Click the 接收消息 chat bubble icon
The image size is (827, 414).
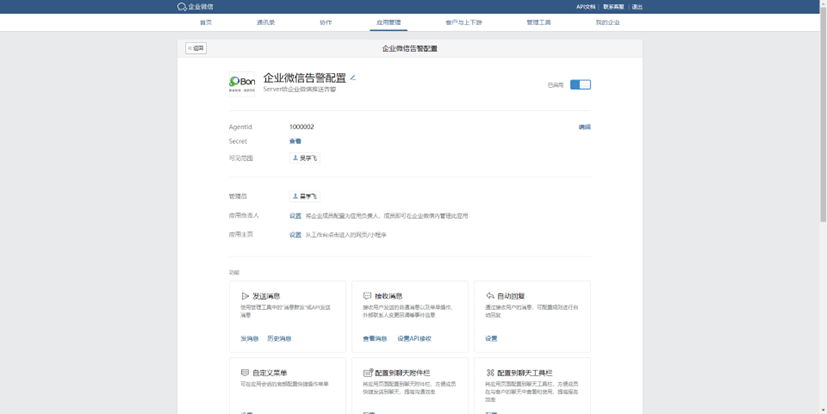coord(367,296)
